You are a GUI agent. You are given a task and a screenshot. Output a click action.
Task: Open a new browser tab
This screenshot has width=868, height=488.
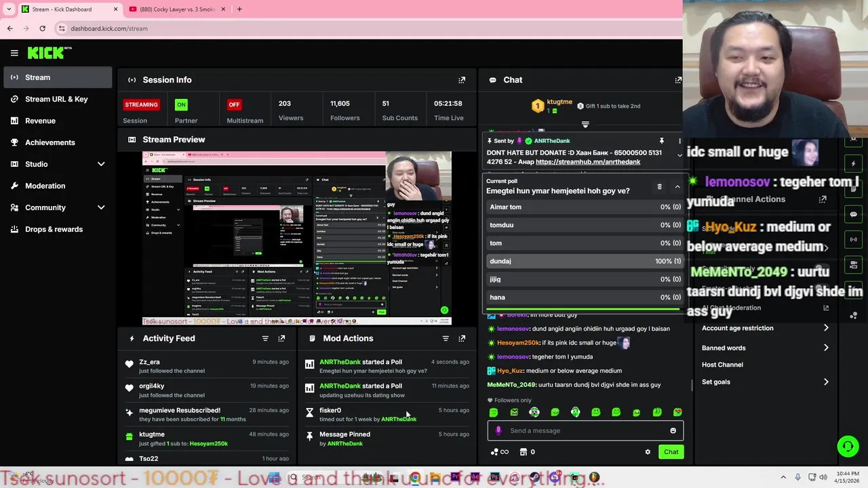(x=239, y=9)
